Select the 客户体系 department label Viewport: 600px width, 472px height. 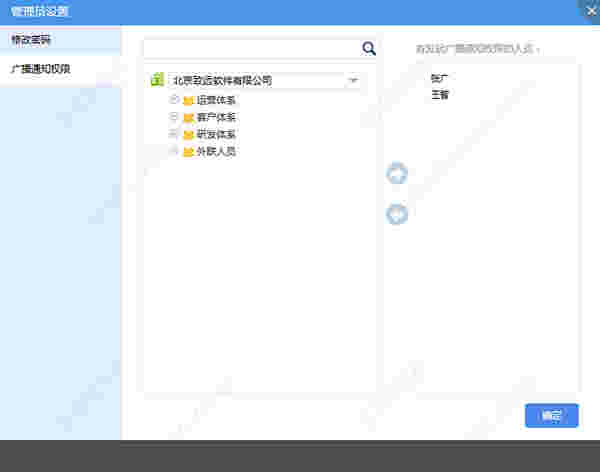(x=216, y=117)
